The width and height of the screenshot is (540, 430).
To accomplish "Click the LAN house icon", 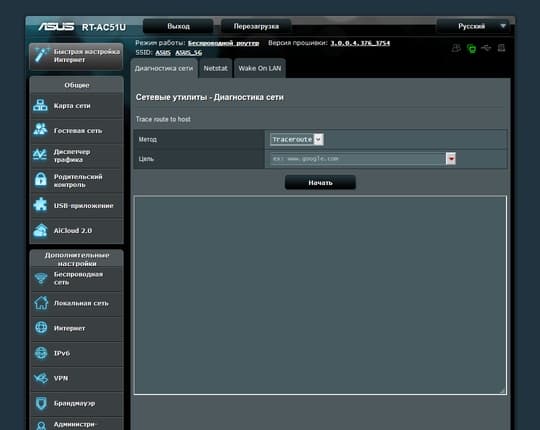I will (41, 303).
